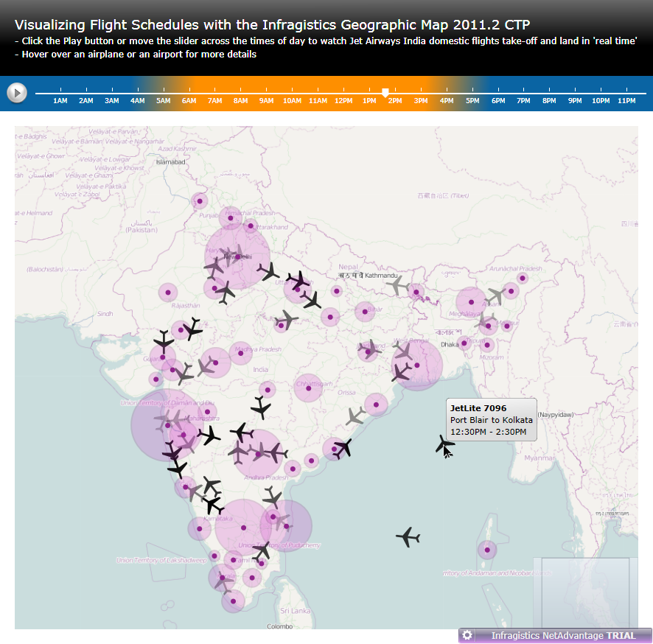Image resolution: width=653 pixels, height=644 pixels.
Task: Click the airport marker in Chhattisgarh
Action: [x=308, y=388]
